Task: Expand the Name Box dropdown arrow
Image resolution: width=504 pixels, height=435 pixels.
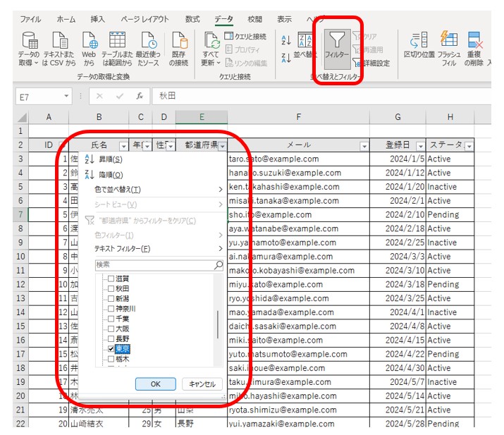Action: click(x=66, y=96)
